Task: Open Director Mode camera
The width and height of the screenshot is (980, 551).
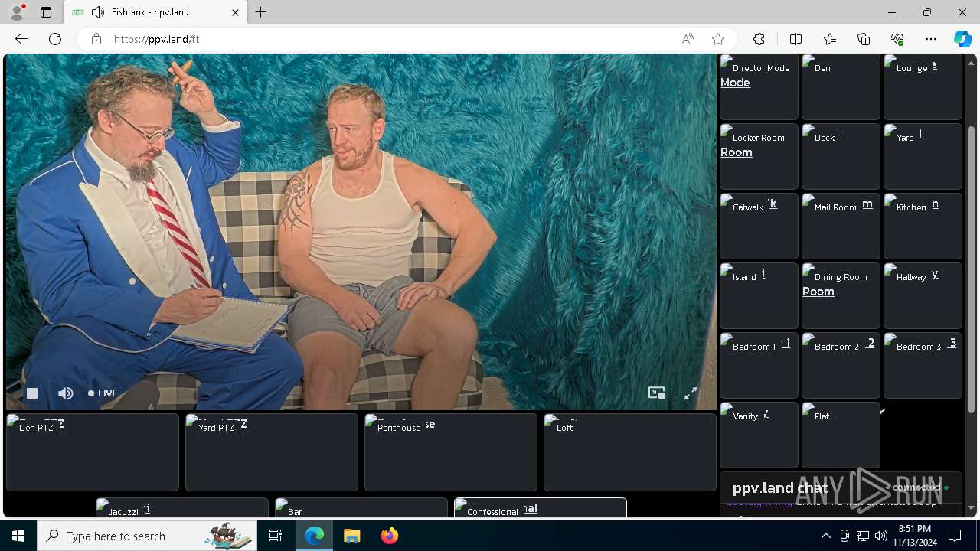Action: (759, 86)
